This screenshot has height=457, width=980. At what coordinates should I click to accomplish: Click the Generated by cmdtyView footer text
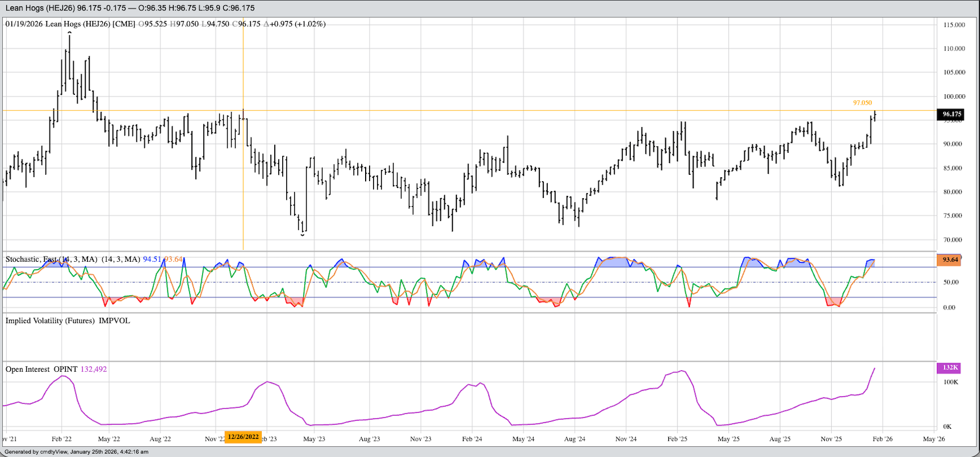coord(77,452)
